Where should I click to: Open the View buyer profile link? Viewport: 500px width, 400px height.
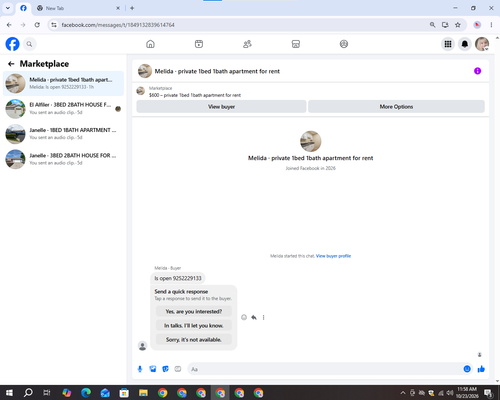click(333, 256)
